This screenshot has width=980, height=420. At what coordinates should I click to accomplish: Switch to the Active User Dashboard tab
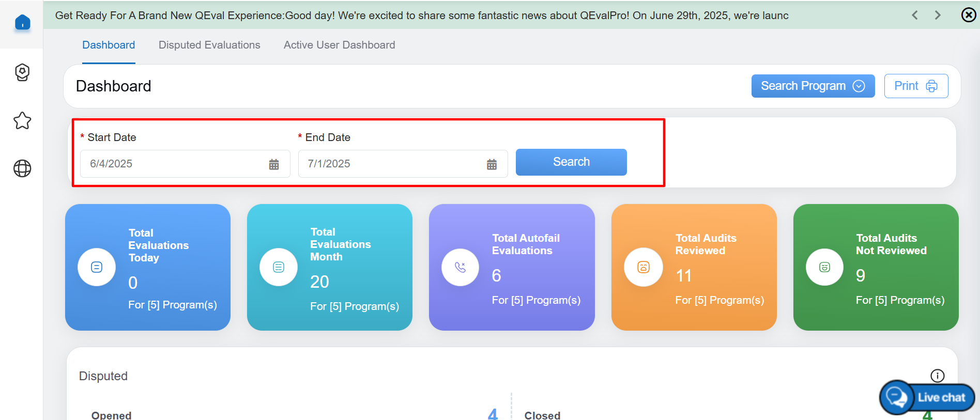[x=339, y=45]
